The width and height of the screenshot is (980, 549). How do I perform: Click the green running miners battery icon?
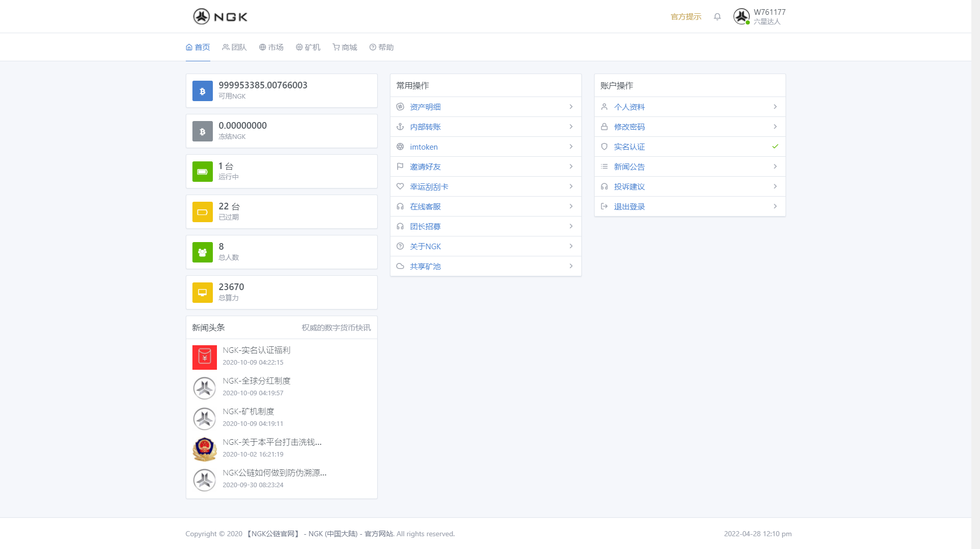[203, 172]
